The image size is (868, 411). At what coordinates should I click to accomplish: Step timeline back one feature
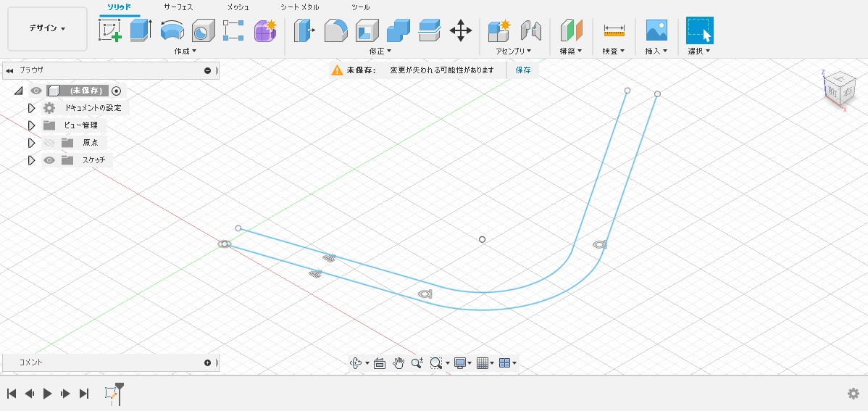coord(30,394)
